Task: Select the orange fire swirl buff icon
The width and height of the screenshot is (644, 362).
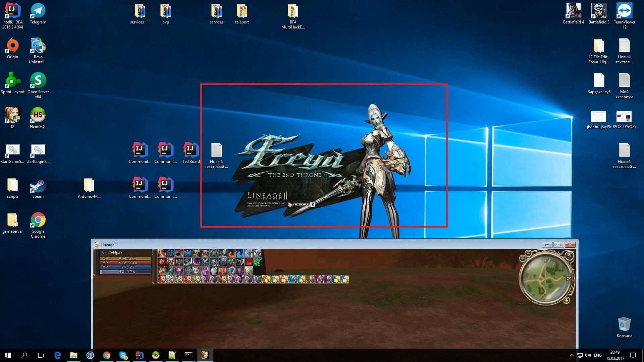Action: [231, 253]
